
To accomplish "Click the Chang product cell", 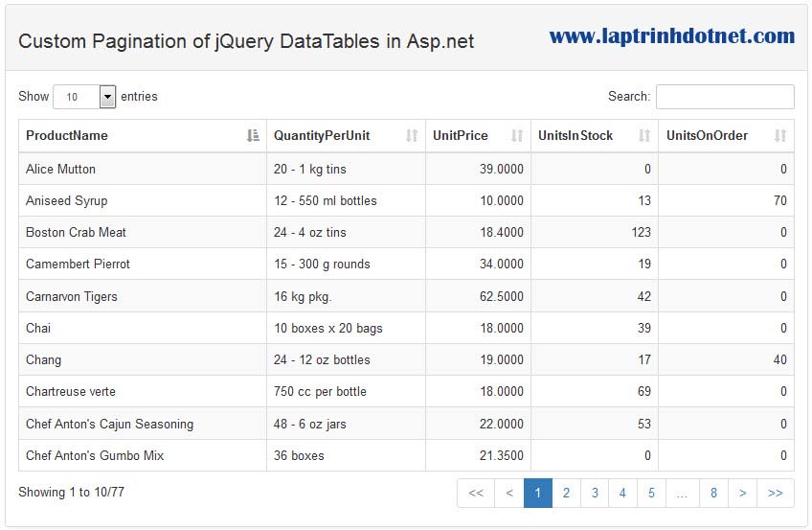I will tap(143, 359).
